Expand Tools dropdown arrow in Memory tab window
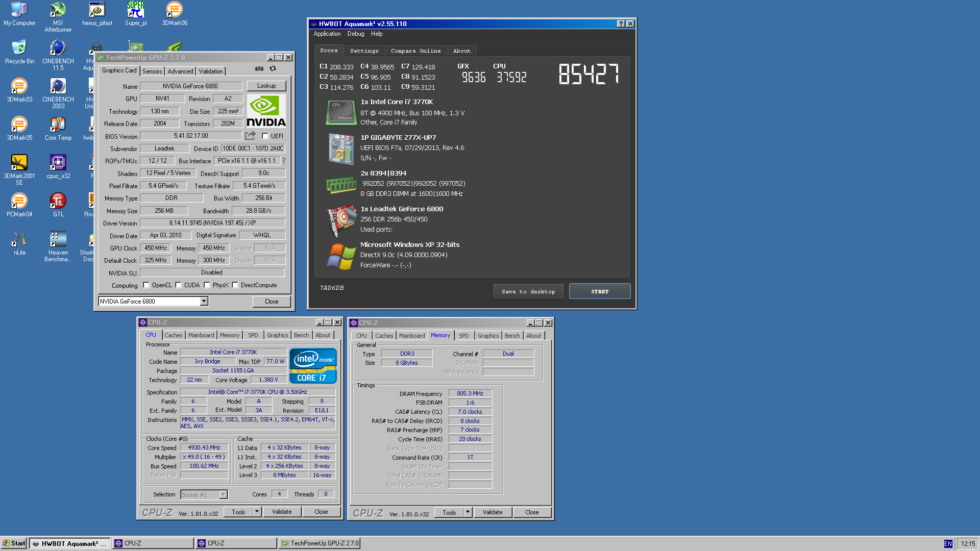980x551 pixels. [468, 512]
